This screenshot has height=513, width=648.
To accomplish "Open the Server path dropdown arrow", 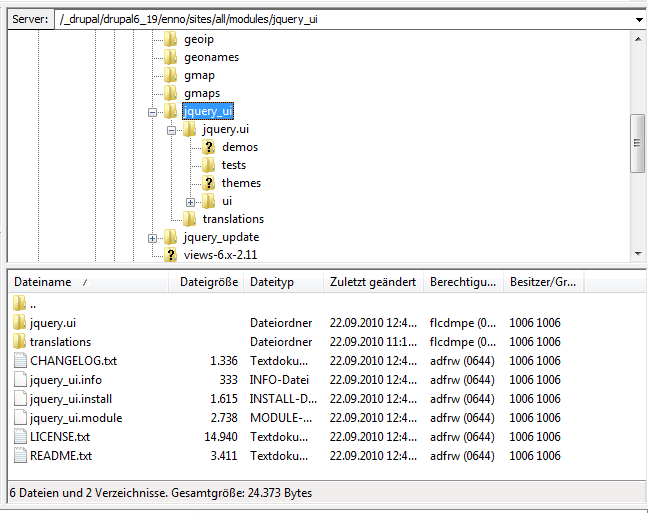I will [x=638, y=19].
